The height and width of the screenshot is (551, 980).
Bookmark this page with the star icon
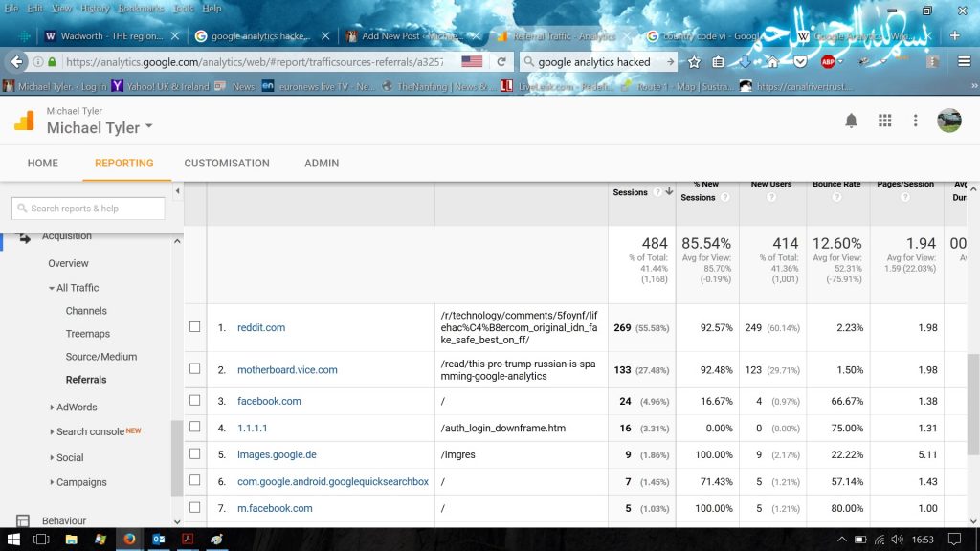(x=694, y=62)
